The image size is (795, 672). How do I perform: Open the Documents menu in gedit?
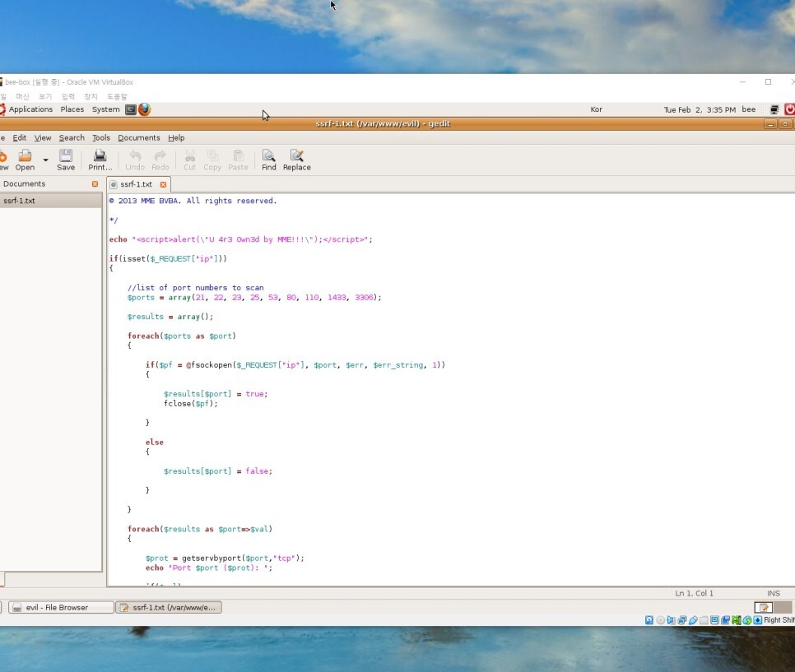click(x=139, y=138)
